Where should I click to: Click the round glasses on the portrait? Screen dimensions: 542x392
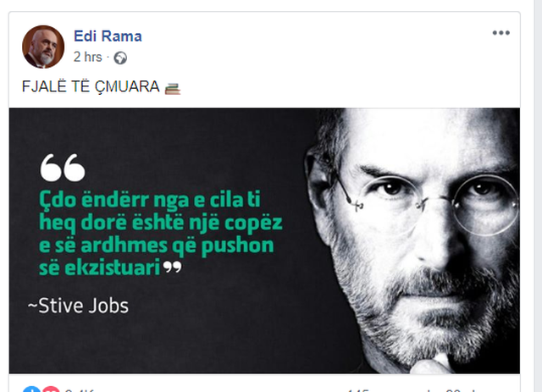tap(427, 204)
